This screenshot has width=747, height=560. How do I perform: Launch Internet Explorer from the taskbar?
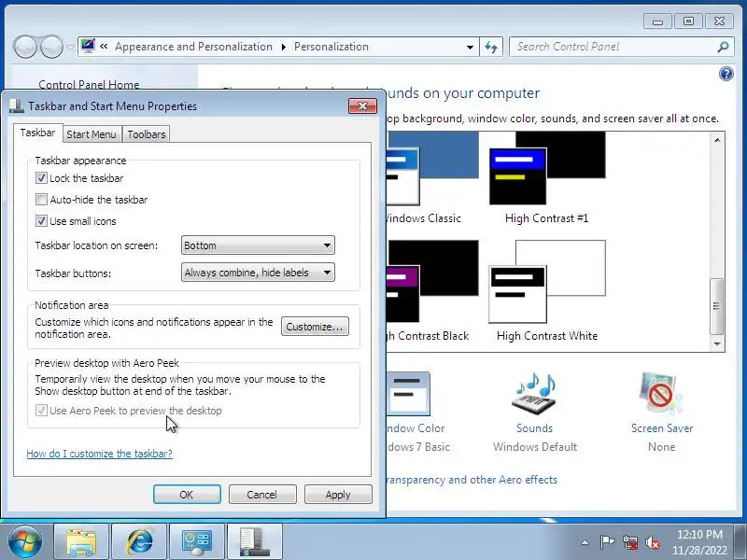[x=139, y=541]
